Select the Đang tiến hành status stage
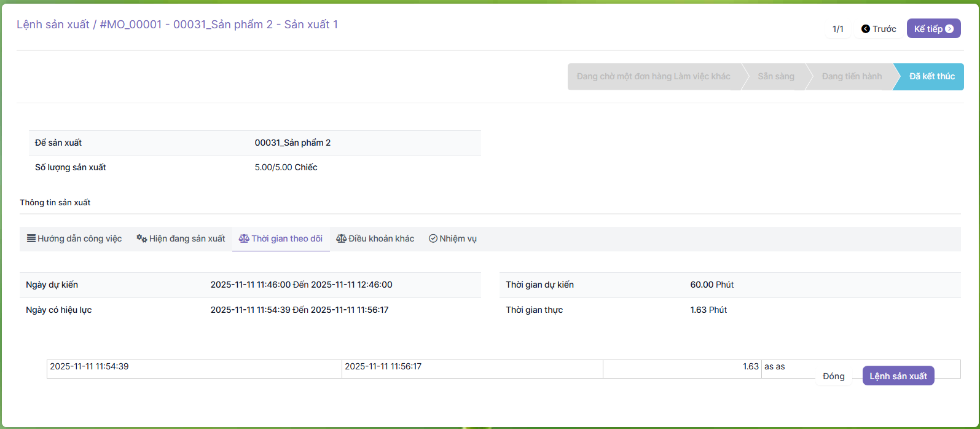This screenshot has width=980, height=429. (x=852, y=76)
